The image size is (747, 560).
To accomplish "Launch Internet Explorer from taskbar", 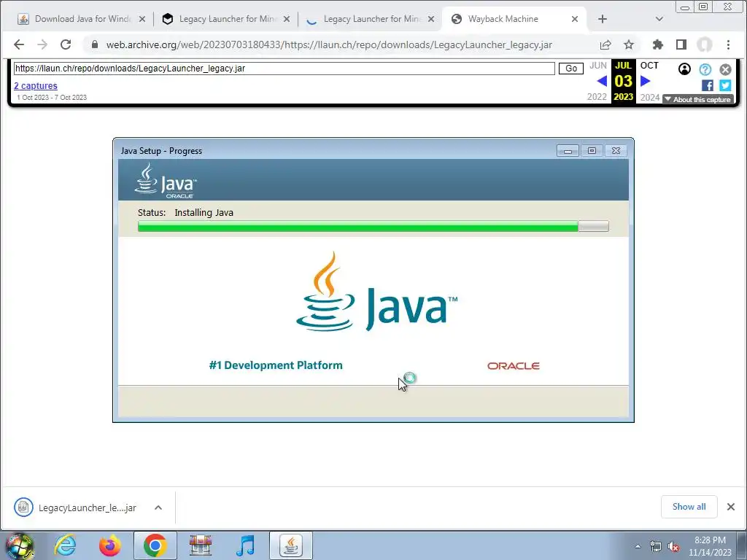I will (x=65, y=545).
